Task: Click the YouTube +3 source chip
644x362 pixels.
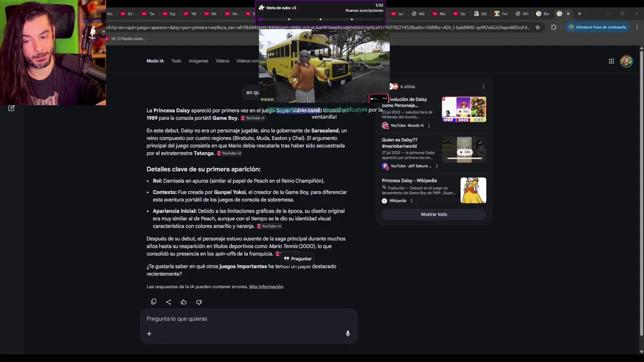Action: point(229,153)
